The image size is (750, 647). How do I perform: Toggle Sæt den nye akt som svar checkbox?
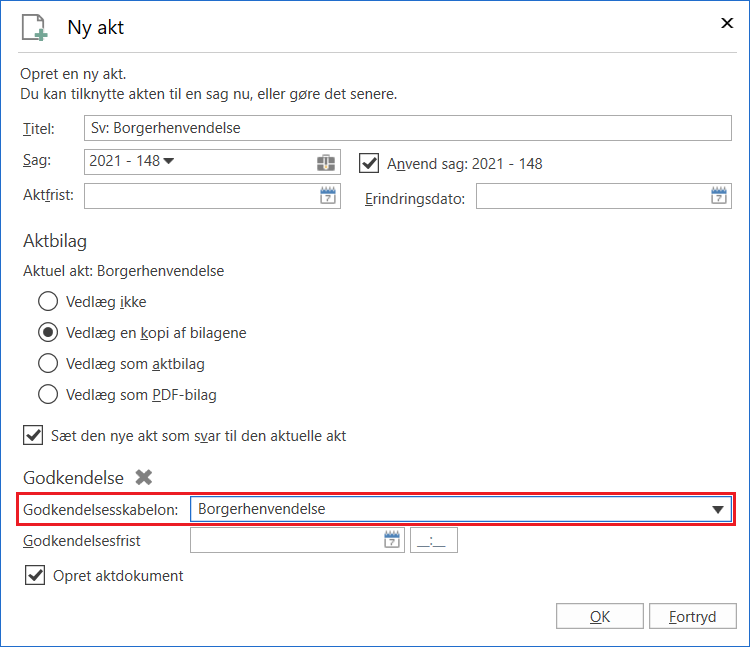pos(33,436)
